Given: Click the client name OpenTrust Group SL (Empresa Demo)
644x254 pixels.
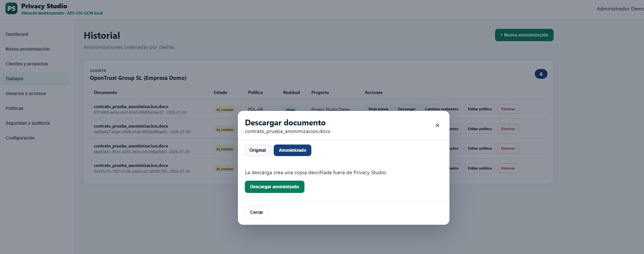Looking at the screenshot, I should (x=138, y=78).
